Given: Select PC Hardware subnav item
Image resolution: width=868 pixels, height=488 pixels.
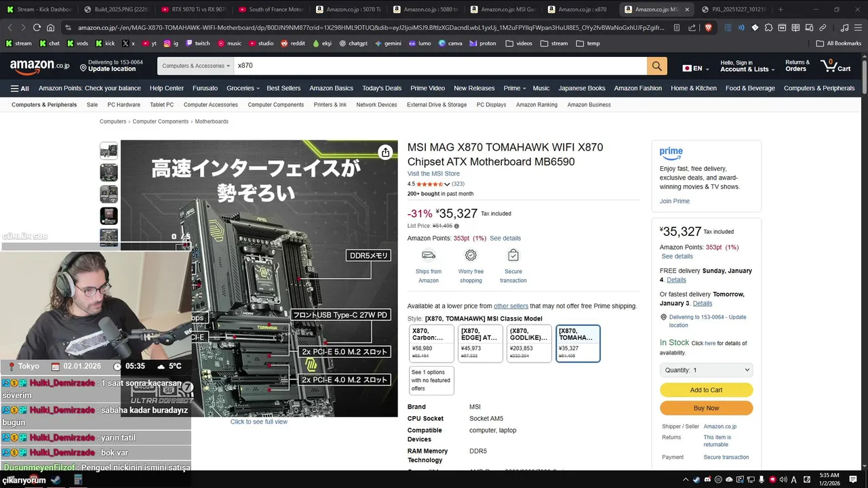Looking at the screenshot, I should tap(123, 105).
